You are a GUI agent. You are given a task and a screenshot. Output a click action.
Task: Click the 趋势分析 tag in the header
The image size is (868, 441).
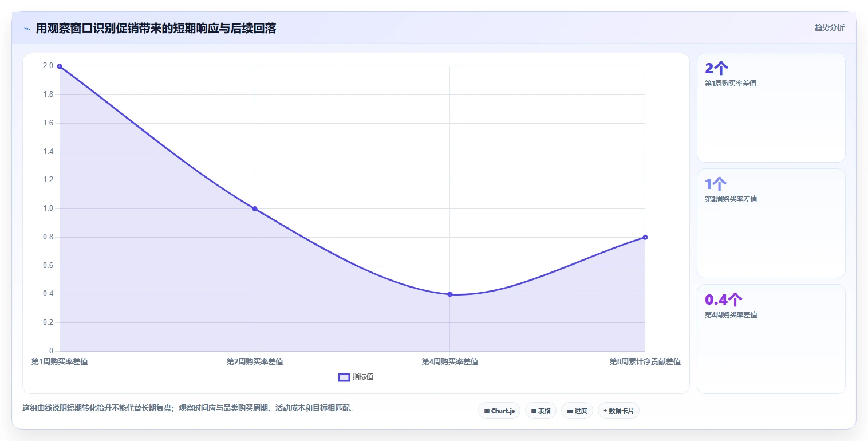click(x=829, y=27)
